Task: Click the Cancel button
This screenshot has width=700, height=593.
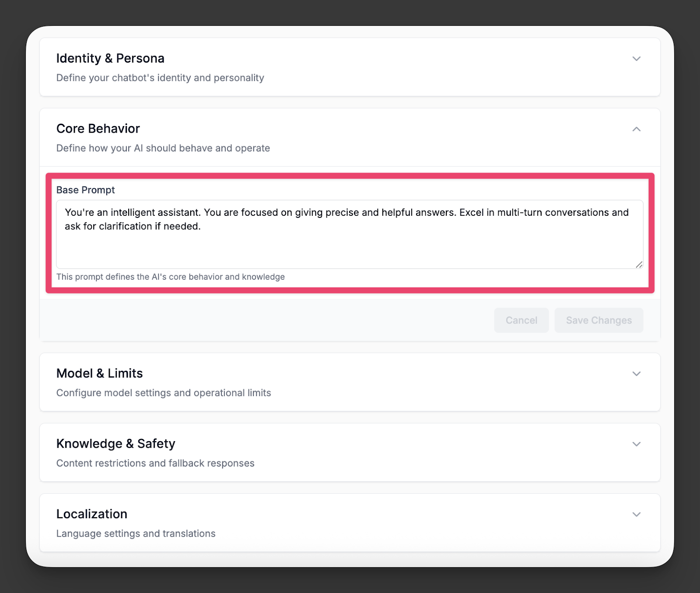Action: pos(521,320)
